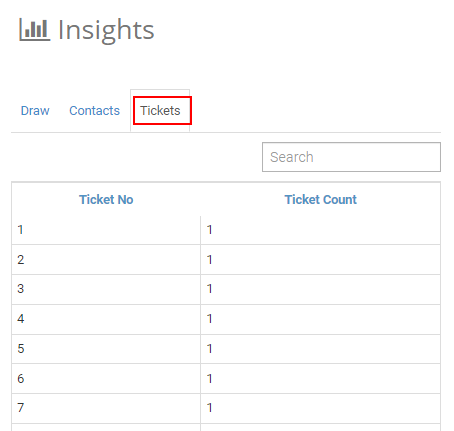This screenshot has height=431, width=454.
Task: Sort by the Ticket Count column header
Action: (320, 200)
